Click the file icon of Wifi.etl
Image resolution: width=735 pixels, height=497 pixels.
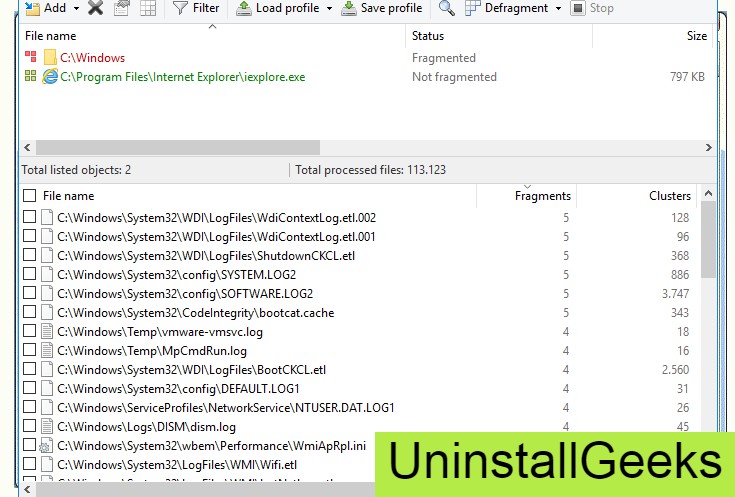(46, 464)
